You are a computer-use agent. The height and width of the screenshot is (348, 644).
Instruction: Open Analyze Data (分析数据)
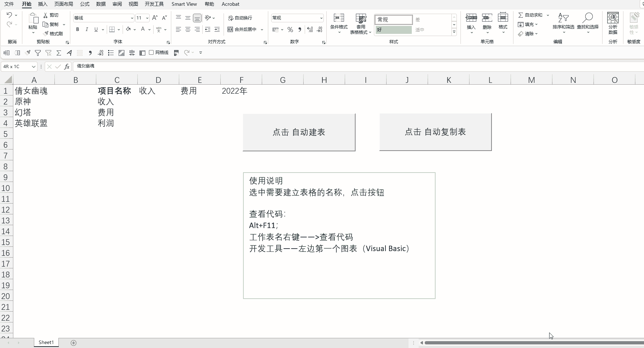(x=613, y=23)
